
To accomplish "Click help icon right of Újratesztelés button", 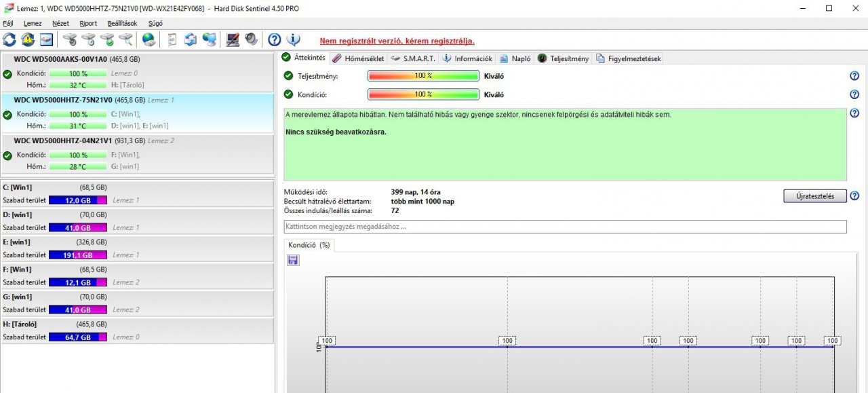I will pos(854,195).
